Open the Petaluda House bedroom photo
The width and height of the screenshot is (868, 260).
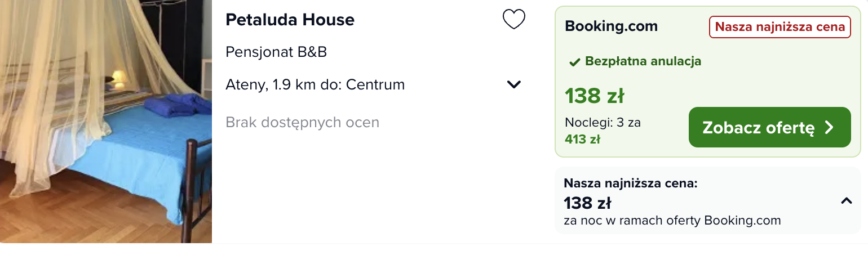pyautogui.click(x=106, y=122)
